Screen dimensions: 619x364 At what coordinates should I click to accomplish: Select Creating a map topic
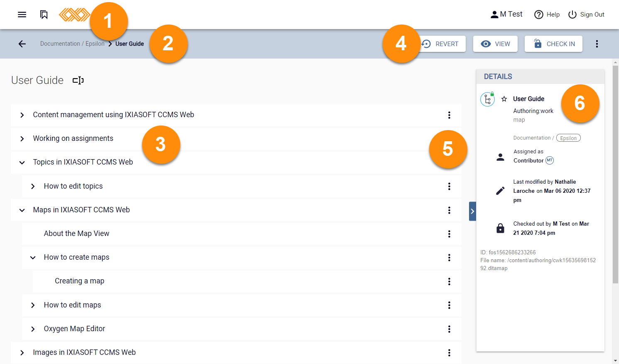tap(79, 281)
